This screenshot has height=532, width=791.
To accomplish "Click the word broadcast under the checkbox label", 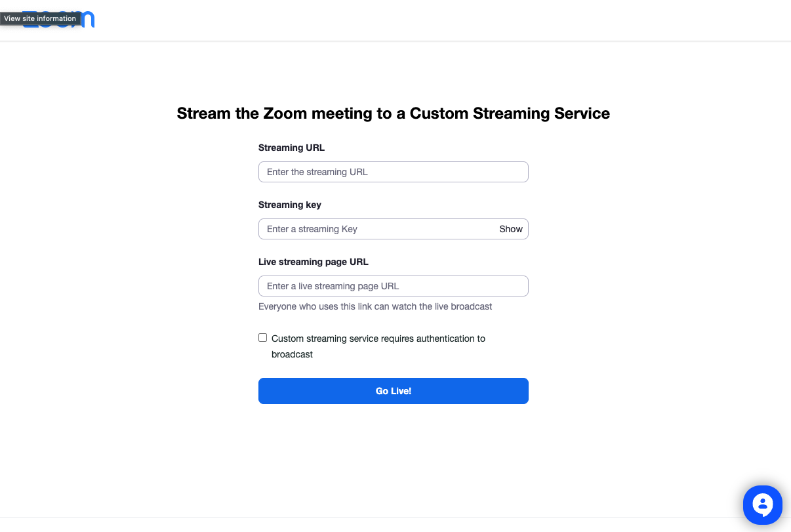I will (x=293, y=354).
